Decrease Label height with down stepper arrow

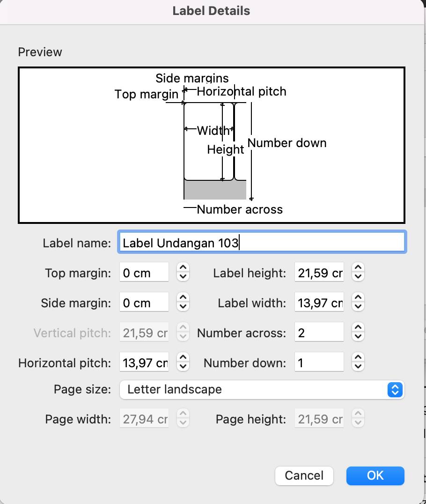(358, 276)
